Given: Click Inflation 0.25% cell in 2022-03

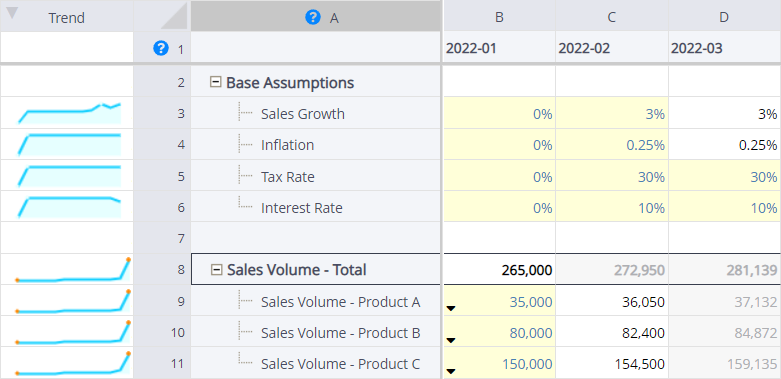Looking at the screenshot, I should 724,145.
